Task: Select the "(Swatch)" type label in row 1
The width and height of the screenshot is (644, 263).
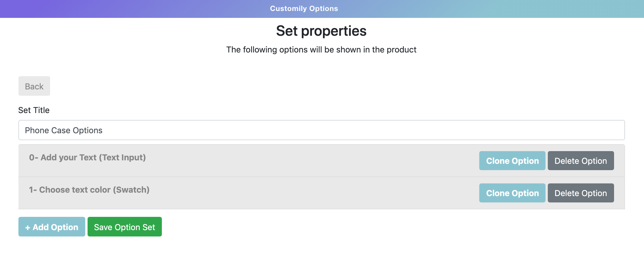Action: [131, 190]
